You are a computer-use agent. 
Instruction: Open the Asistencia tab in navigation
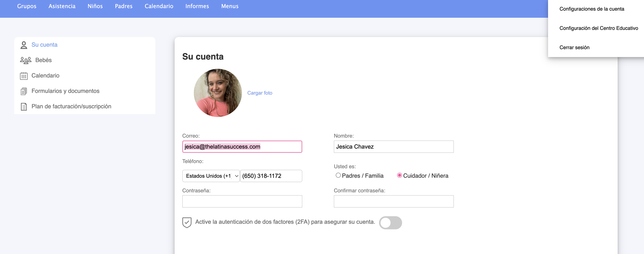coord(62,6)
